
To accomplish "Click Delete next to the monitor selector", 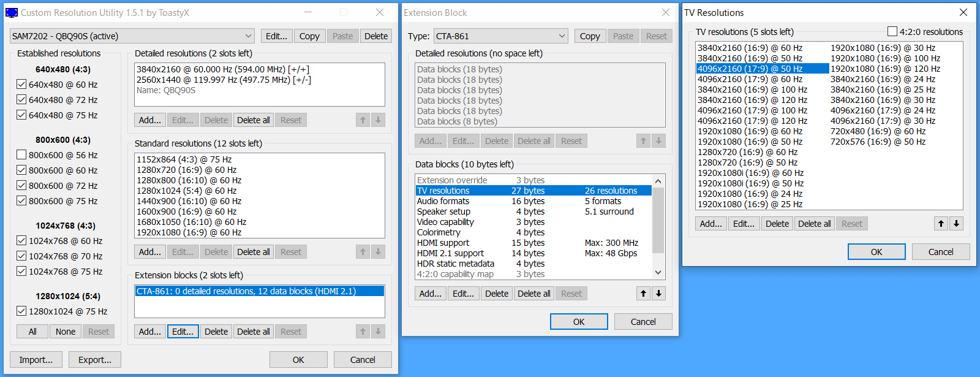I will click(x=376, y=36).
